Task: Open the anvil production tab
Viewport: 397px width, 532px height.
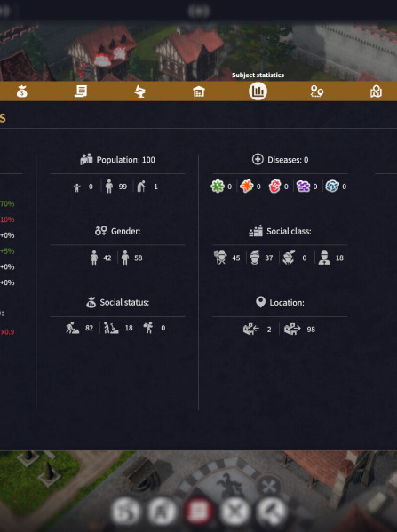Action: (139, 91)
